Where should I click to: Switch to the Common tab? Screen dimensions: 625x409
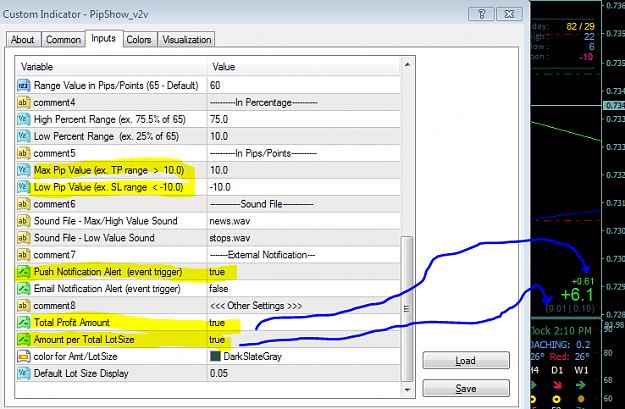(63, 40)
